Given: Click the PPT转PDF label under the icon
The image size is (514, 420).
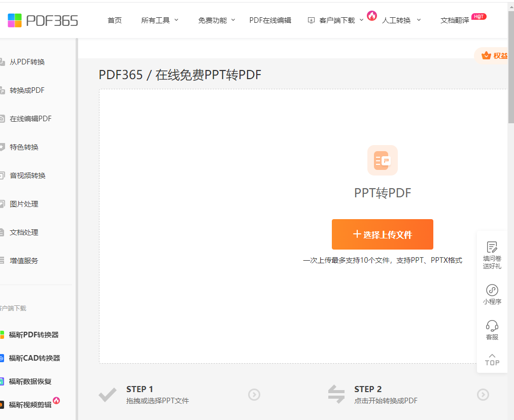Looking at the screenshot, I should pos(383,193).
